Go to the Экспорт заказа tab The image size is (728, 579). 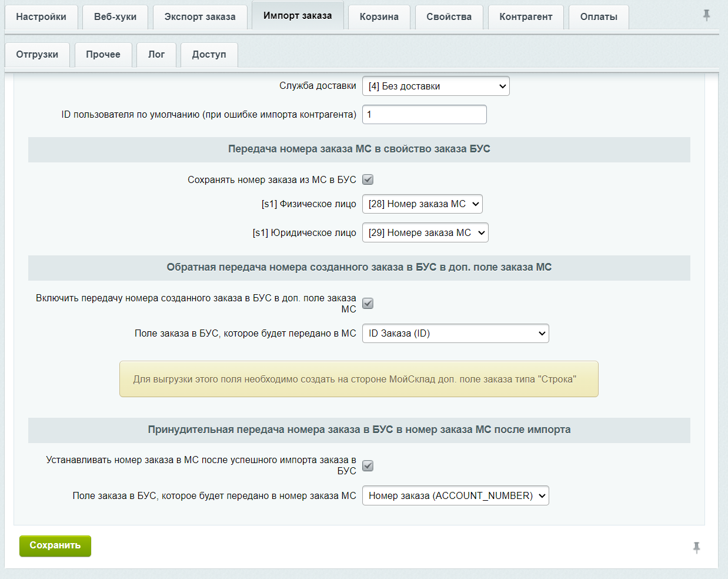[x=200, y=17]
